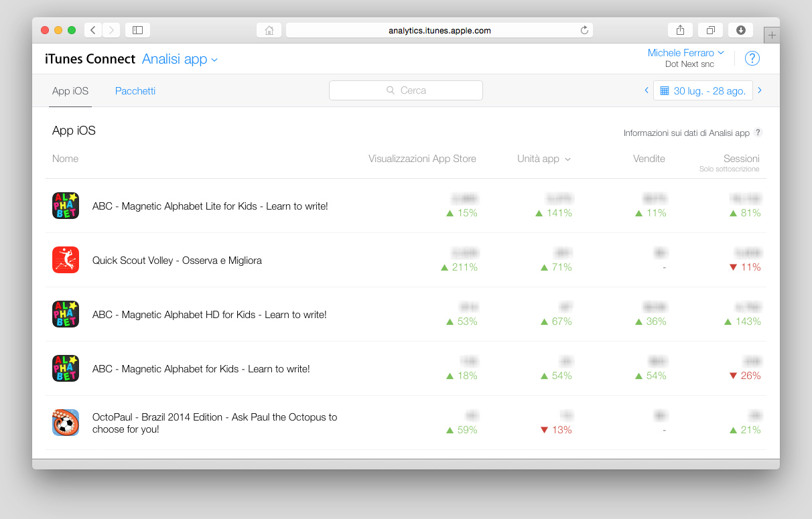The image size is (812, 519).
Task: Open Informazioni sui dati di Analisi app
Action: pyautogui.click(x=687, y=133)
